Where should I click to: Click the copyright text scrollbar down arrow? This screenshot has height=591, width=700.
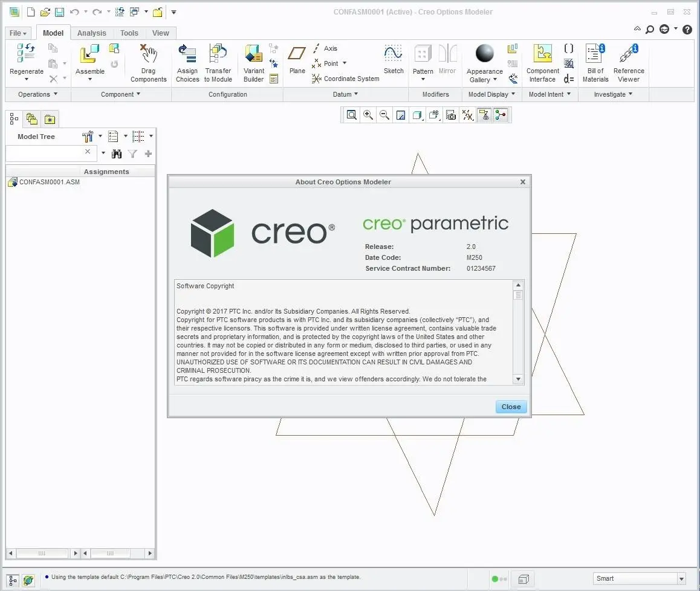pos(518,379)
